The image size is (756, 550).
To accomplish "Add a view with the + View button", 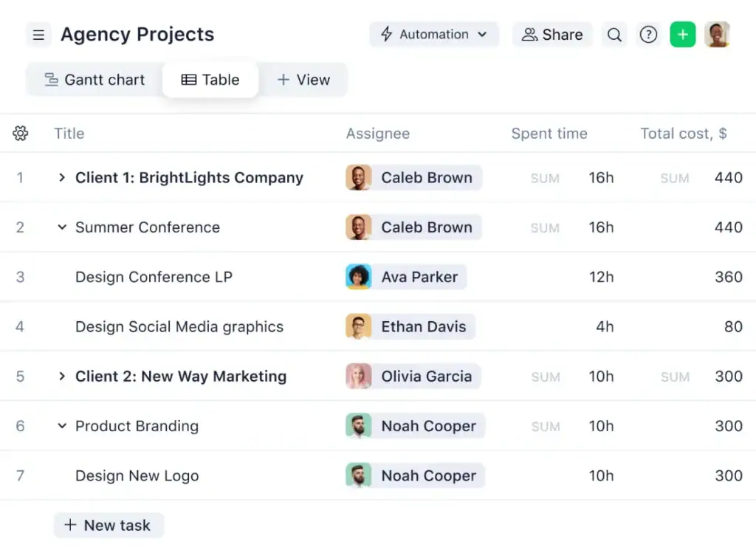I will point(303,80).
